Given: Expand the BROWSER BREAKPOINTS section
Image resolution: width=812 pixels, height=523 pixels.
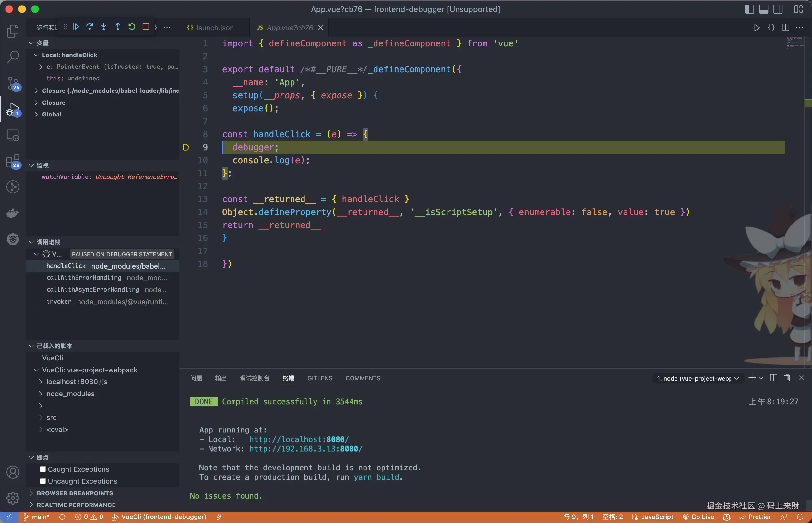Looking at the screenshot, I should [75, 493].
